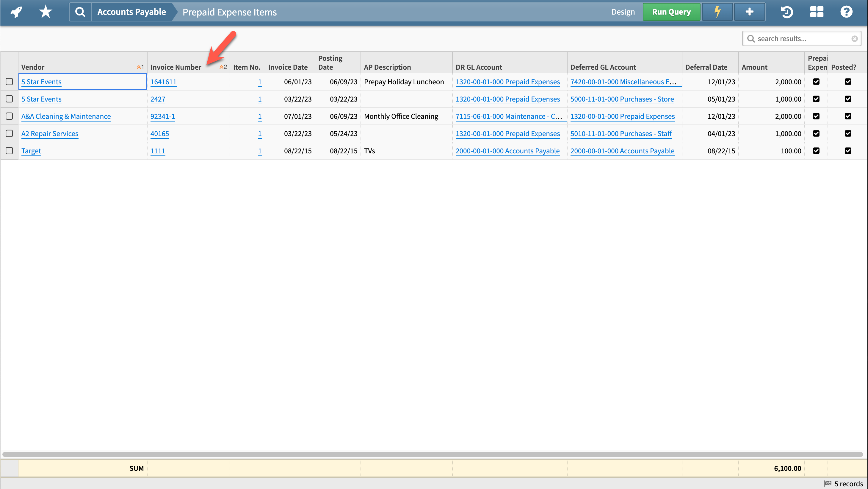The height and width of the screenshot is (489, 868).
Task: Switch to Design mode
Action: pyautogui.click(x=623, y=12)
